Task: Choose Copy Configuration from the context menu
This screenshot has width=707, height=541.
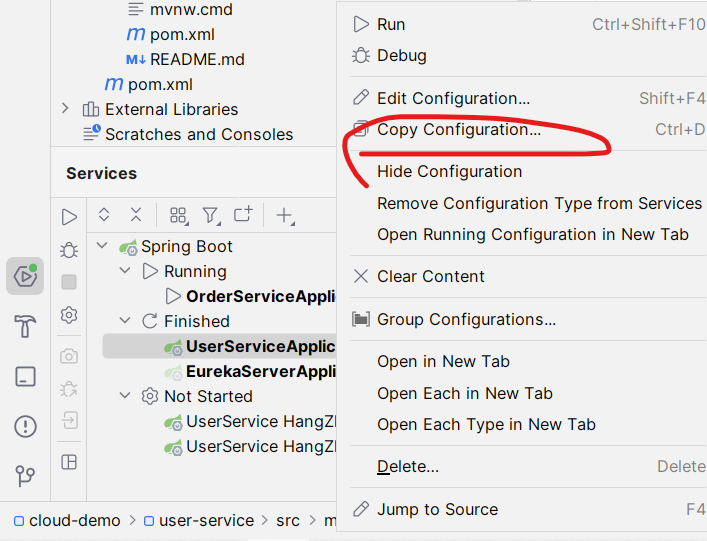Action: [x=458, y=129]
